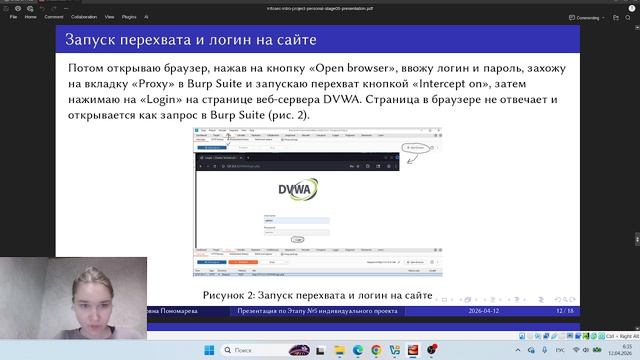Switch to the Comment tab
The width and height of the screenshot is (640, 360).
(54, 17)
